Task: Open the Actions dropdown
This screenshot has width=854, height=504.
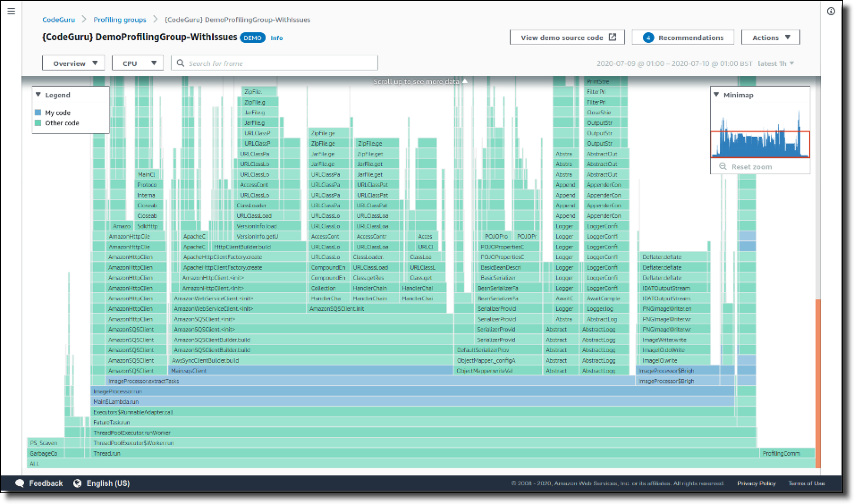Action: click(x=770, y=38)
